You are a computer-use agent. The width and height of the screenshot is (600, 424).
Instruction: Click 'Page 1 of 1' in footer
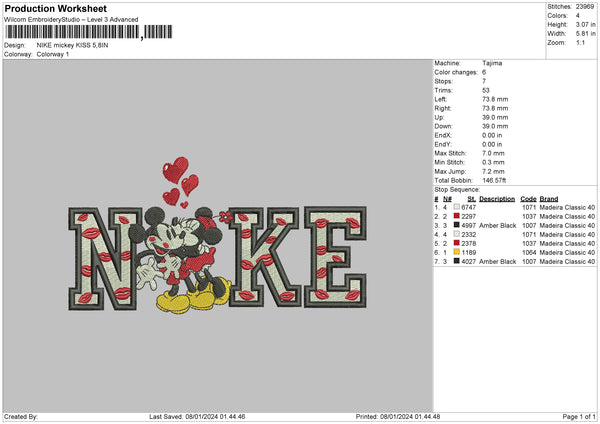pos(579,416)
